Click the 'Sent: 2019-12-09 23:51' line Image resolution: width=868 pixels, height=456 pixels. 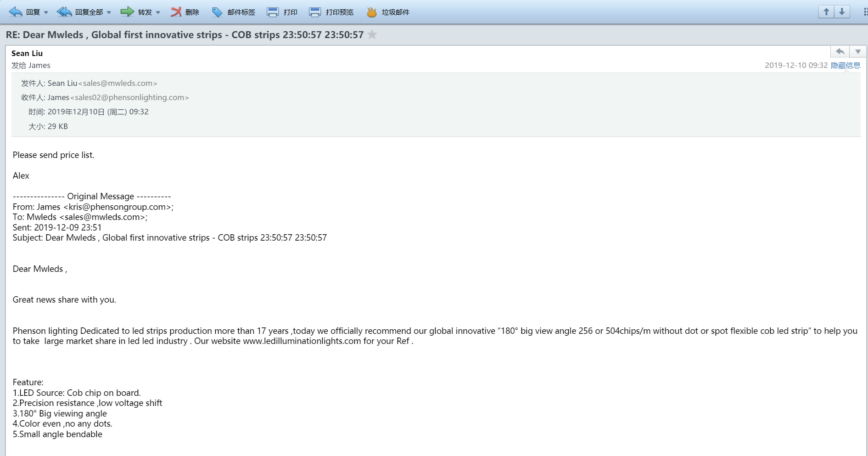pyautogui.click(x=57, y=228)
